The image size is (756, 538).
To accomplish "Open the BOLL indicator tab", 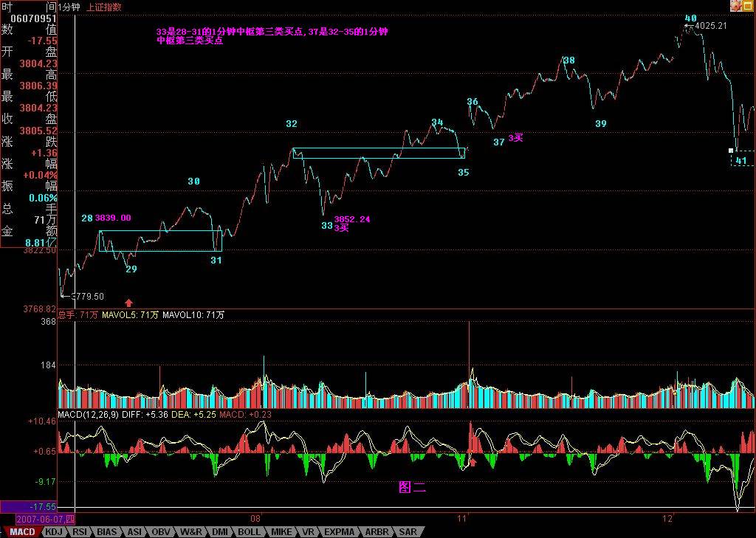I will pos(249,531).
